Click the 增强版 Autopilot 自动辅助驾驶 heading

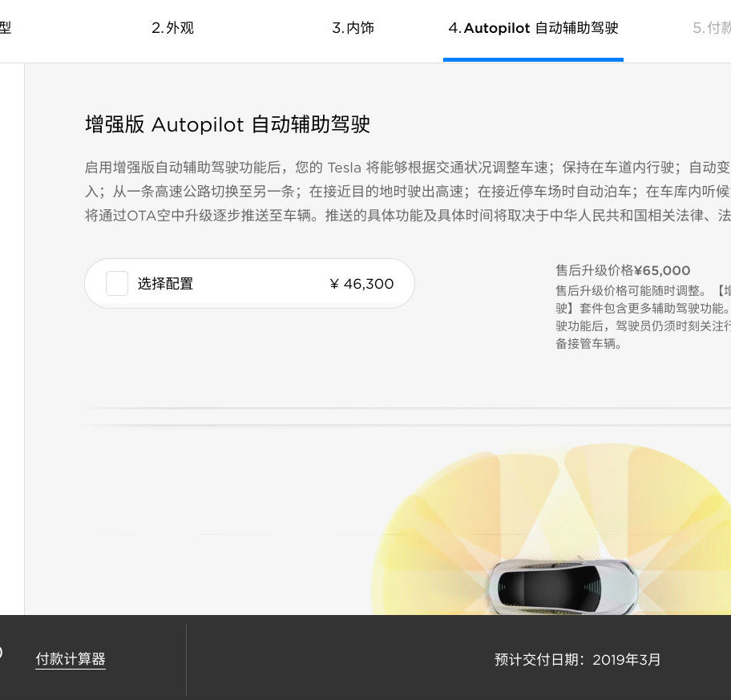[228, 124]
